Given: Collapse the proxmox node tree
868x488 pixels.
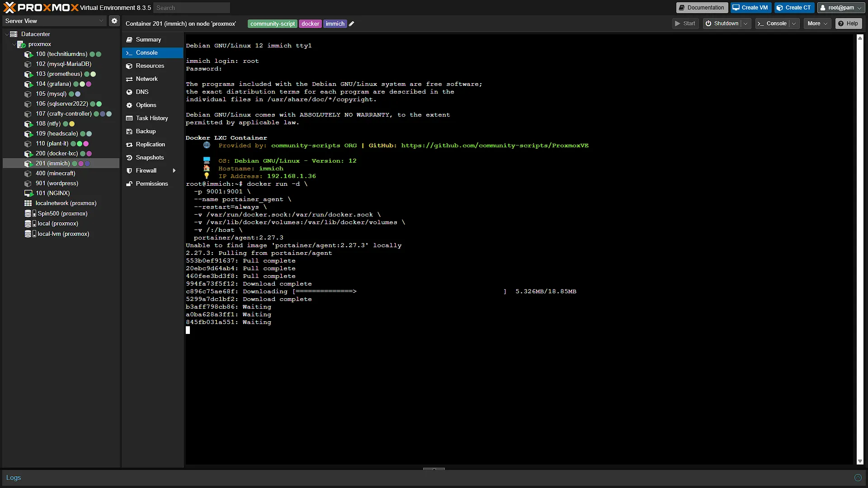Looking at the screenshot, I should tap(14, 44).
